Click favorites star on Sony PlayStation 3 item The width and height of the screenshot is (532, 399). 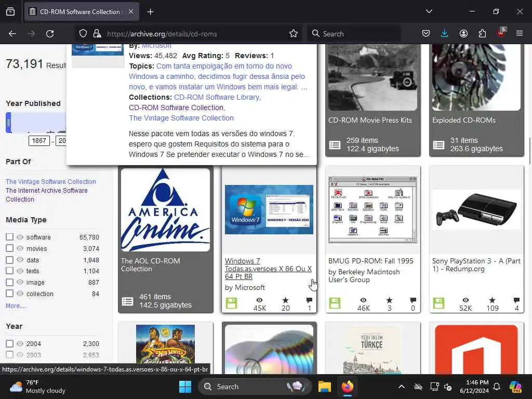pyautogui.click(x=492, y=300)
